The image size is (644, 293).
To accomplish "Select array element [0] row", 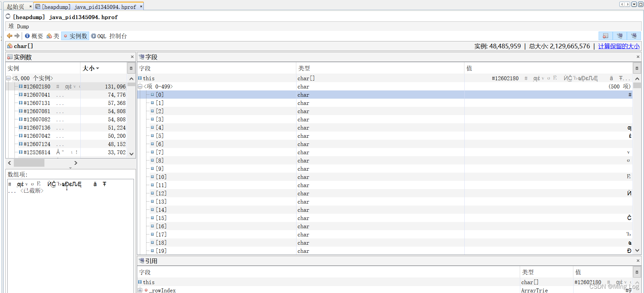I will (x=385, y=95).
